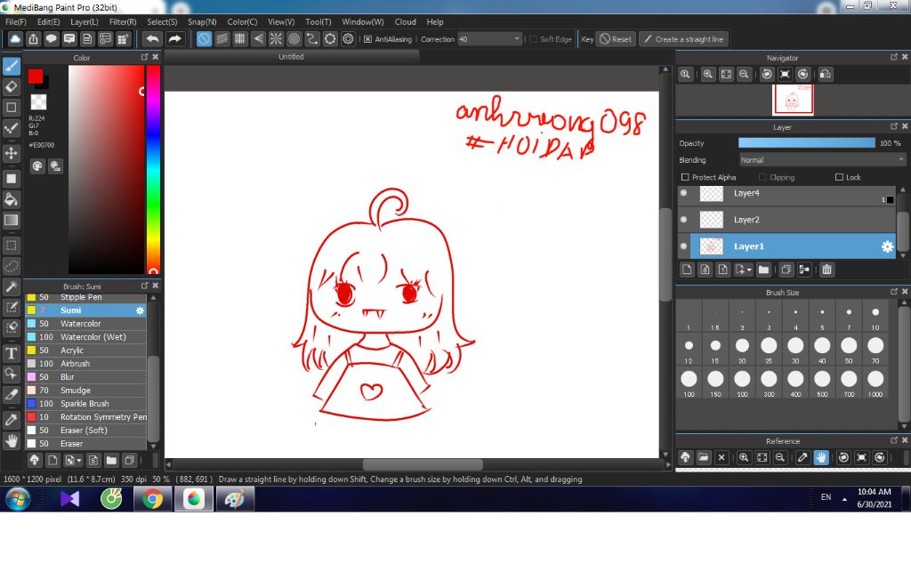Select the Magic Wand tool
This screenshot has width=911, height=588.
point(11,287)
